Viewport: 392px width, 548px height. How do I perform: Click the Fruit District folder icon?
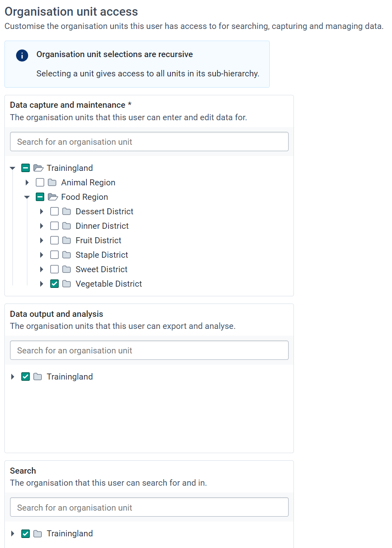point(67,240)
